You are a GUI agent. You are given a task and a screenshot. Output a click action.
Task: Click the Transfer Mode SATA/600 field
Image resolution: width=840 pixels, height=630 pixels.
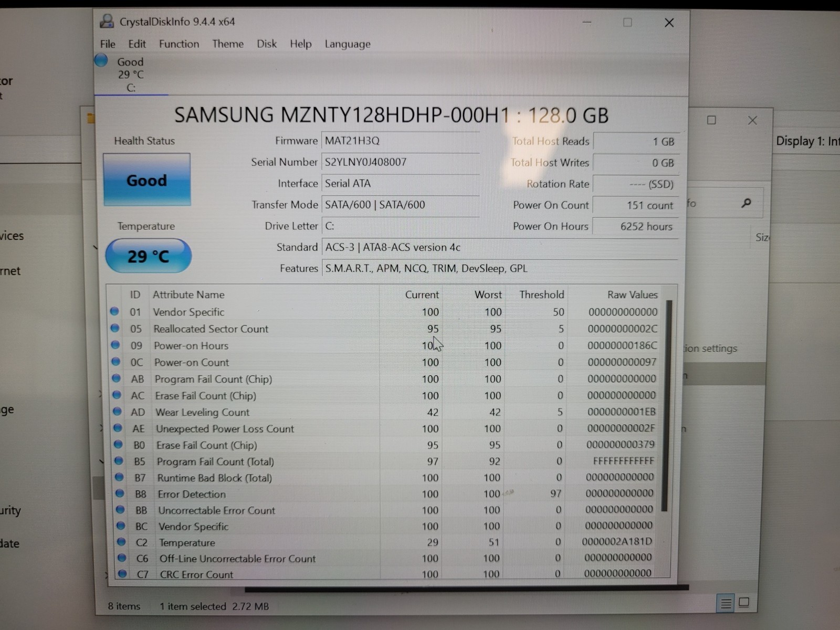pyautogui.click(x=400, y=205)
